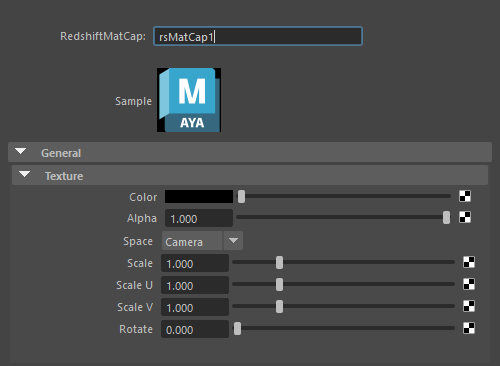Click the Scale V checker map icon
Image resolution: width=500 pixels, height=366 pixels.
click(x=469, y=306)
